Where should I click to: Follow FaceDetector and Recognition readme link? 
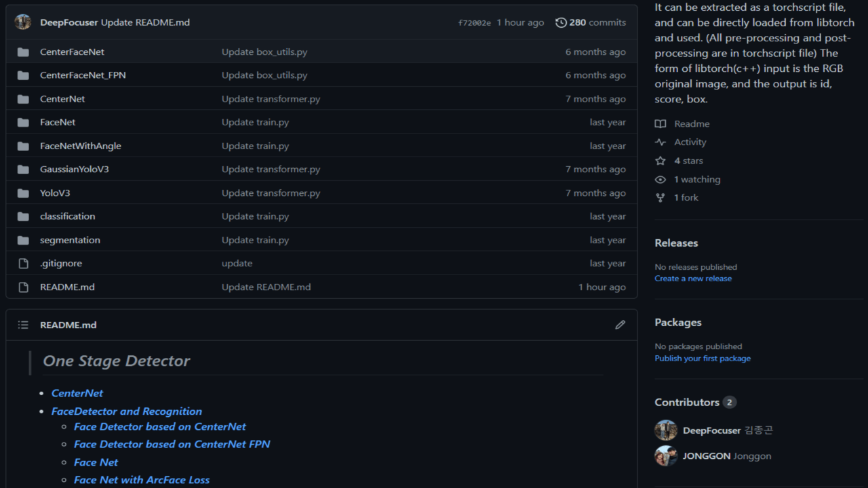coord(127,411)
